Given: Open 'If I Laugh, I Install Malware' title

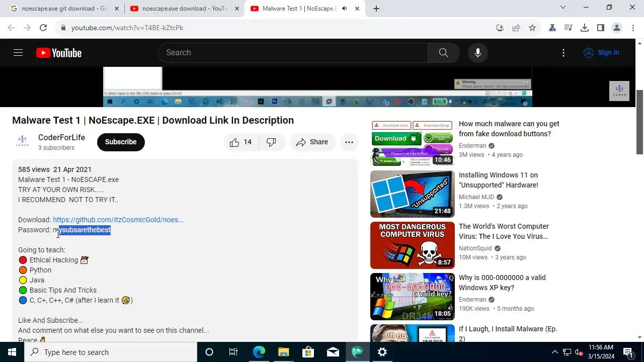Looking at the screenshot, I should click(x=508, y=334).
